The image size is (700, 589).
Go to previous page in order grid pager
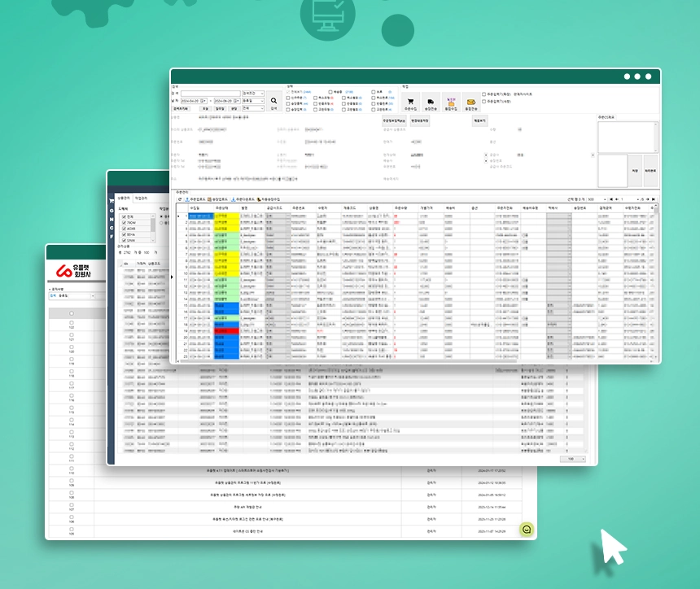617,199
